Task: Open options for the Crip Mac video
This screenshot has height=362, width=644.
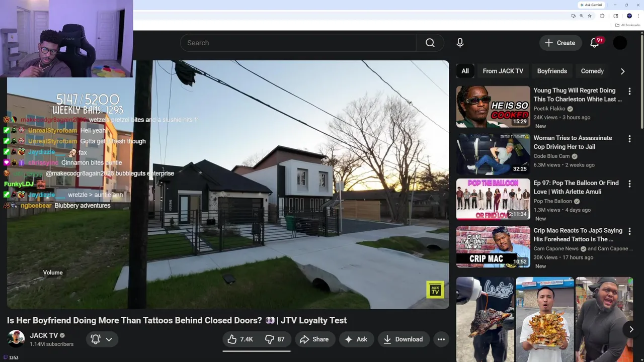Action: pyautogui.click(x=629, y=231)
